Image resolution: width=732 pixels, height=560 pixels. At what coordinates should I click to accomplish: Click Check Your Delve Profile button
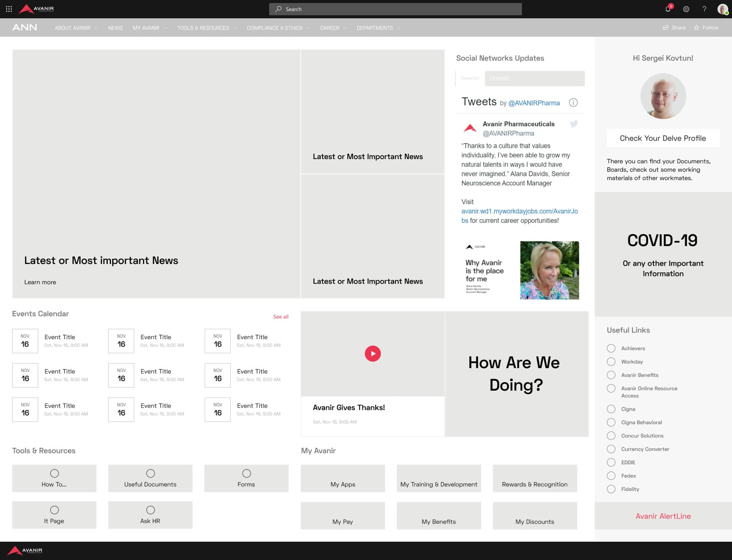coord(663,138)
